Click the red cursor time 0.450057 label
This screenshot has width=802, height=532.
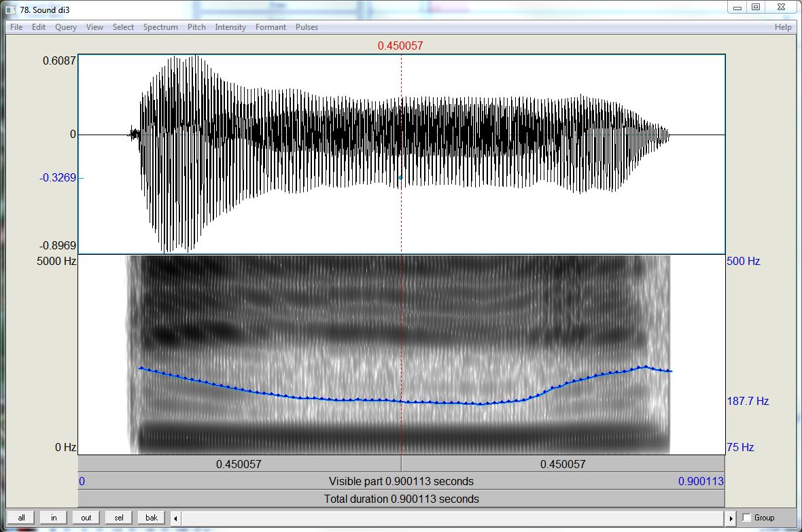pyautogui.click(x=400, y=46)
